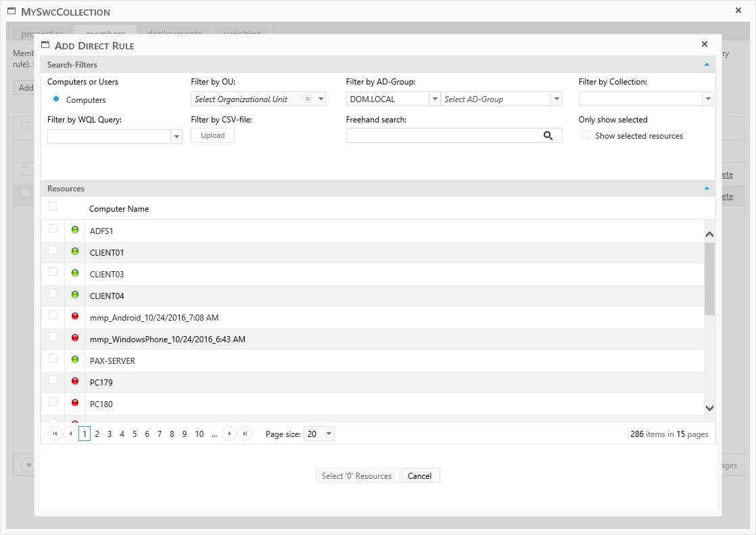
Task: Close the Add Direct Rule dialog
Action: tap(704, 45)
